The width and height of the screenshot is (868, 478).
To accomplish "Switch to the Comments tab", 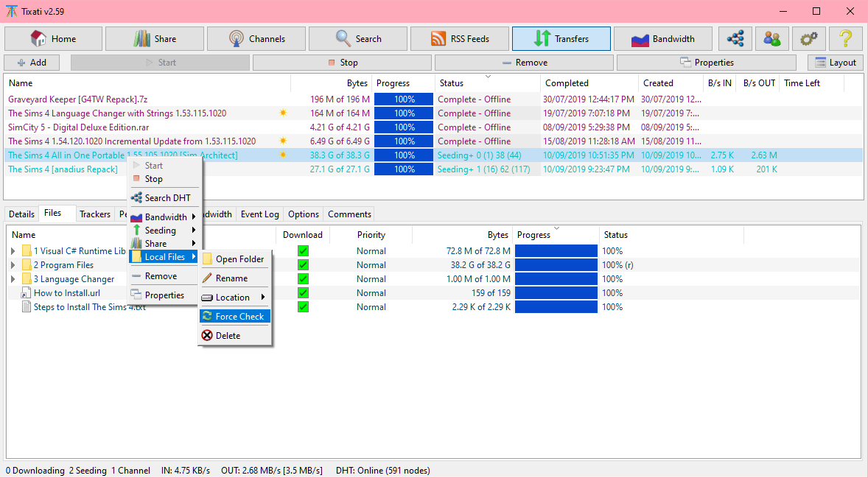I will pyautogui.click(x=349, y=214).
